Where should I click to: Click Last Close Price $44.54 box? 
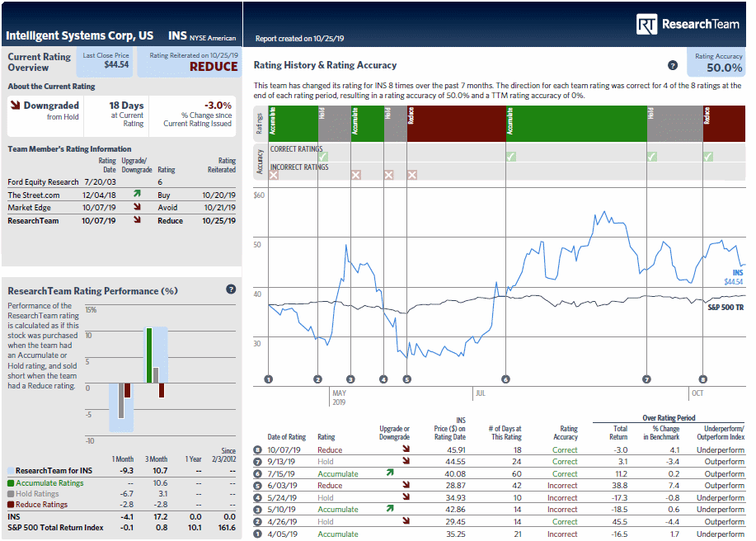[106, 62]
